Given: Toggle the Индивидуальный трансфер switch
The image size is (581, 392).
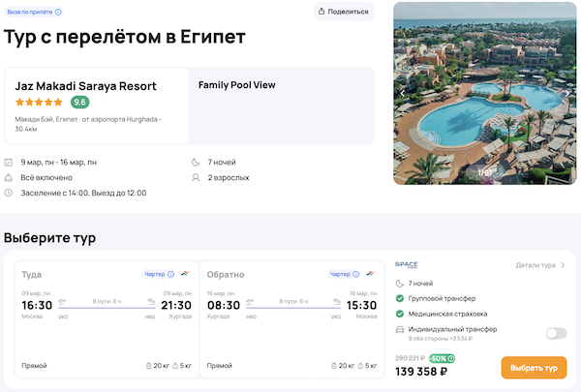Looking at the screenshot, I should (556, 333).
